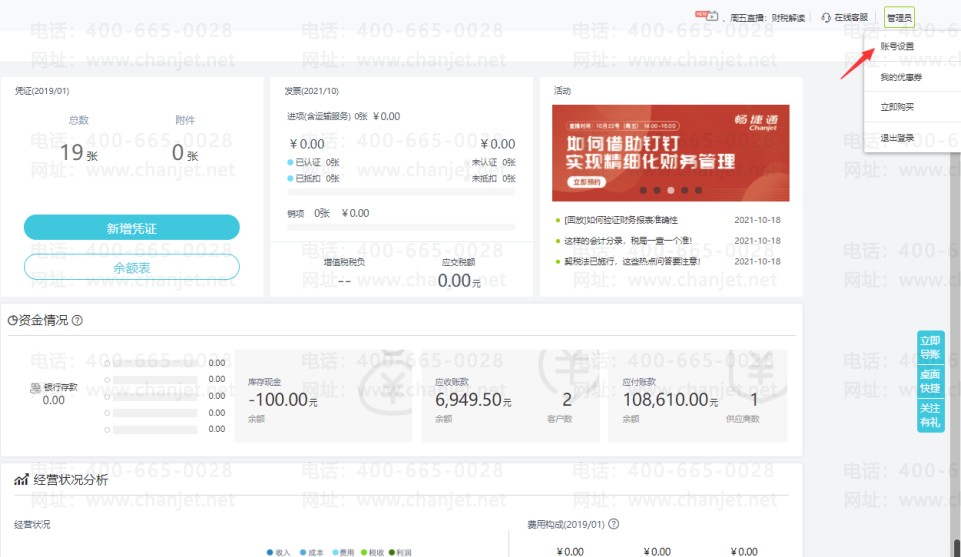Open article 契税法已施行 hot questions
961x557 pixels.
(x=632, y=261)
